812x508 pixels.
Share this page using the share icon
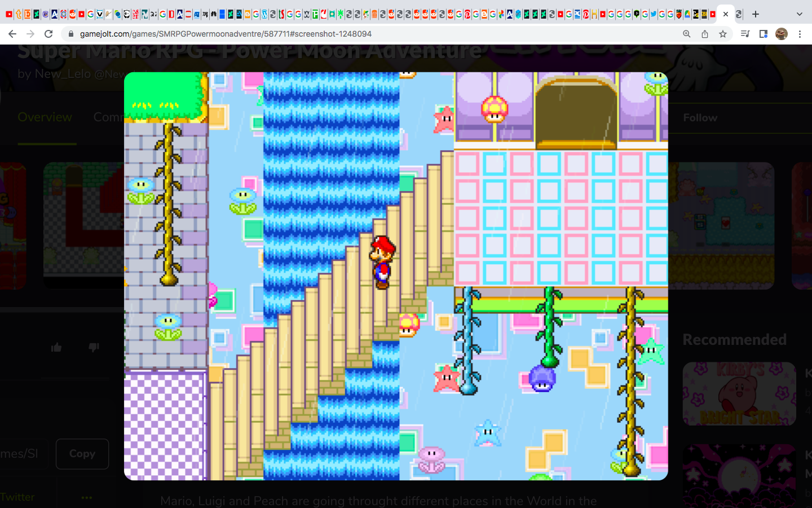coord(705,34)
